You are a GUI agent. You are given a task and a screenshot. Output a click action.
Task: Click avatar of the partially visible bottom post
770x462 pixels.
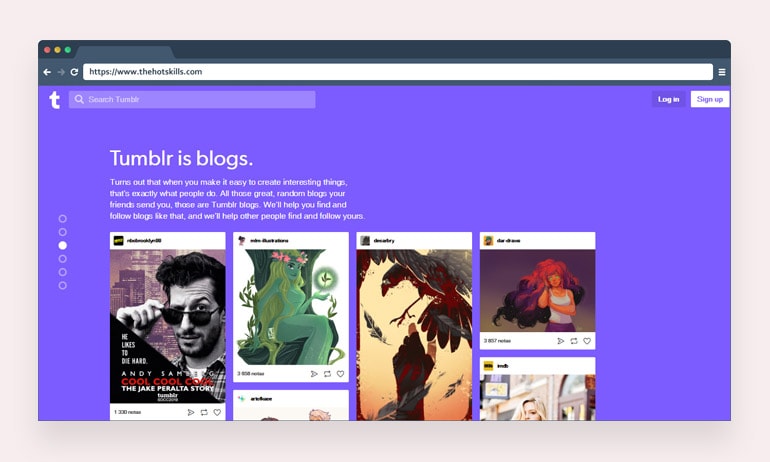242,399
